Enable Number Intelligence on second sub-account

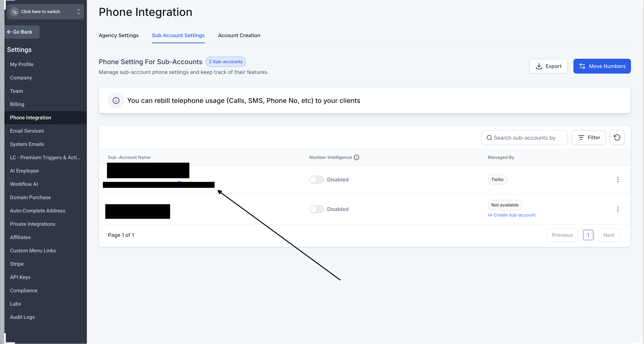[x=316, y=209]
